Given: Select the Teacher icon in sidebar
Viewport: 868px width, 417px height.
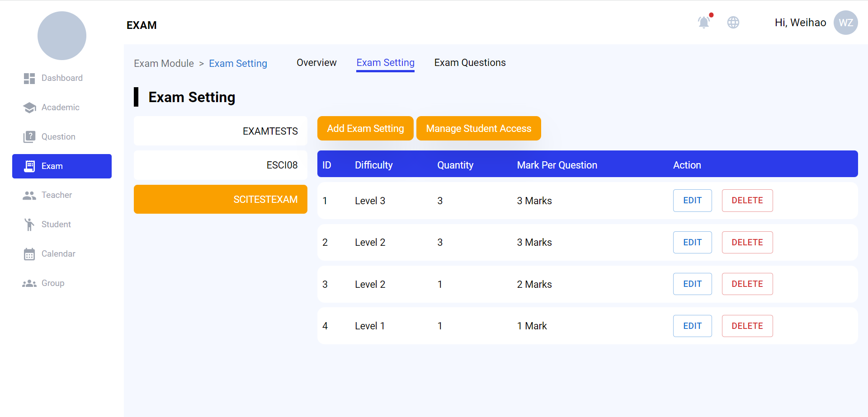Looking at the screenshot, I should click(x=29, y=196).
